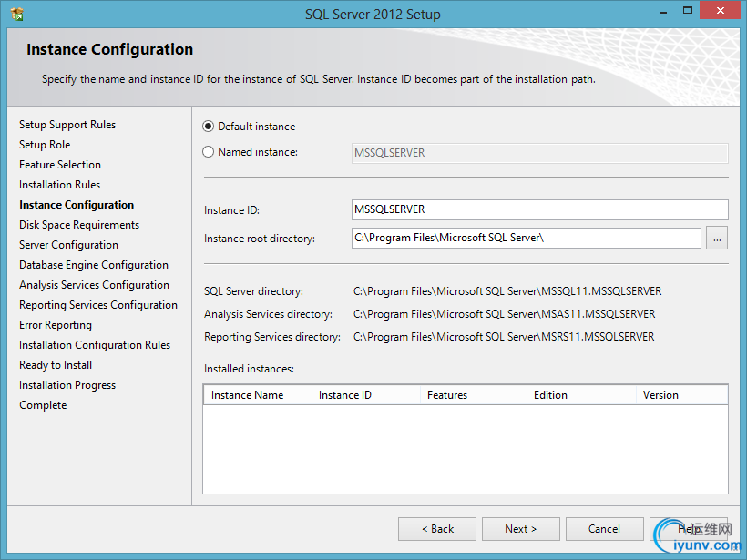Click Reporting Services Configuration step
Viewport: 747px width, 560px height.
98,305
